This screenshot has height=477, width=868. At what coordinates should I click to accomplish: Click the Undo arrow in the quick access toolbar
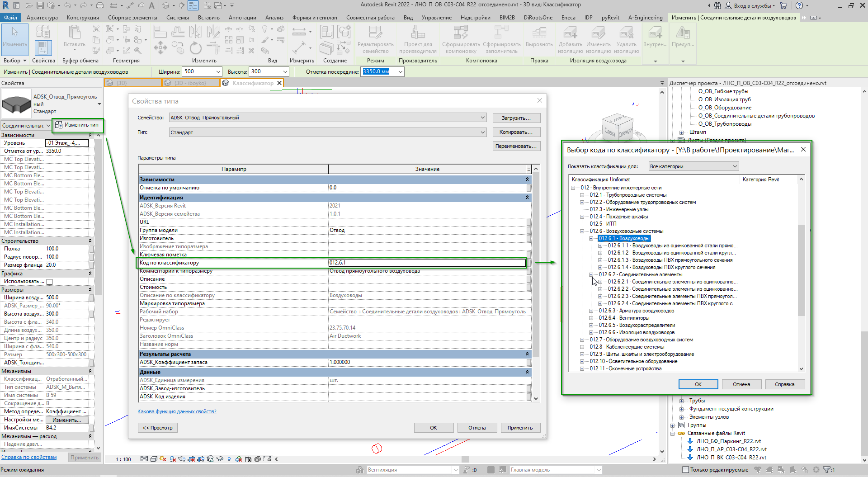click(67, 5)
